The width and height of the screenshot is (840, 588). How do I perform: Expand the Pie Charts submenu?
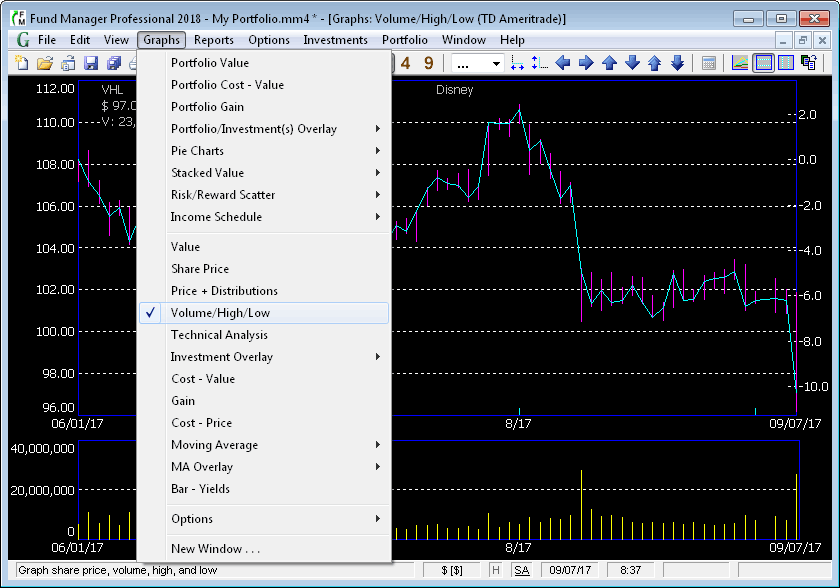[264, 150]
